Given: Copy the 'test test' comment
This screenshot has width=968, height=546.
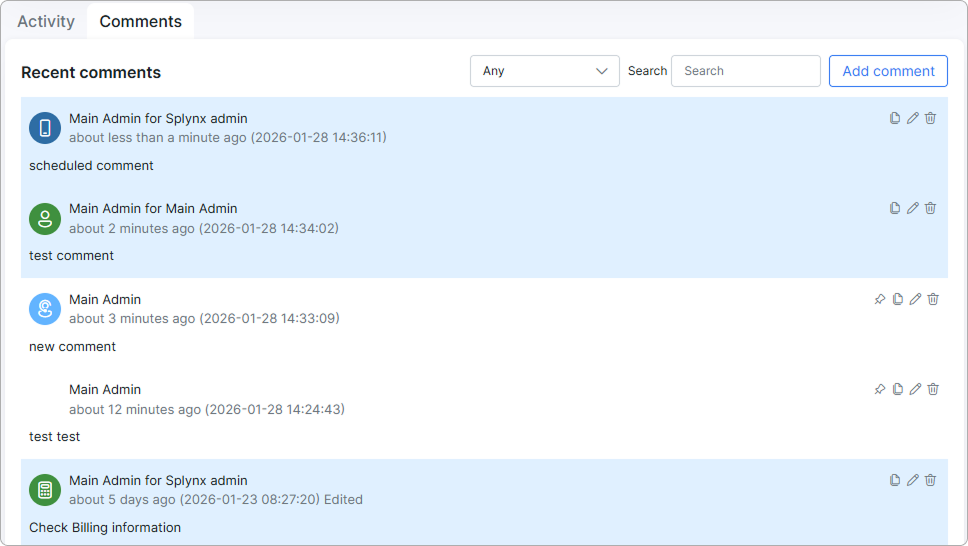Looking at the screenshot, I should coord(898,389).
